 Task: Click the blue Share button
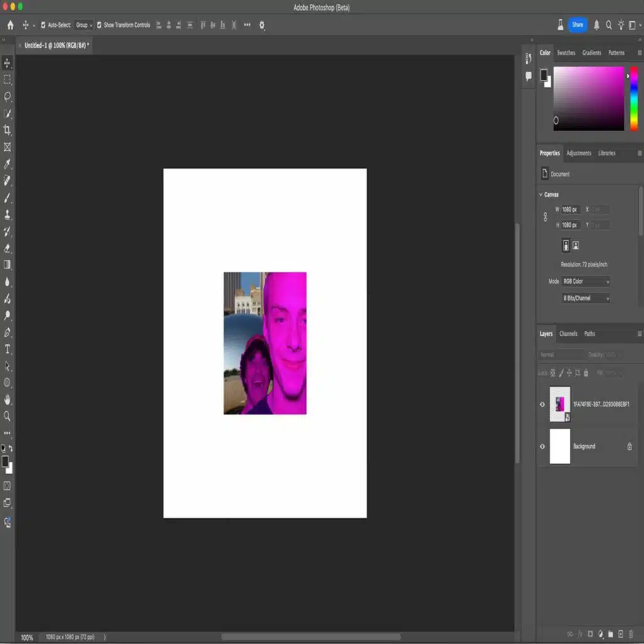point(577,25)
